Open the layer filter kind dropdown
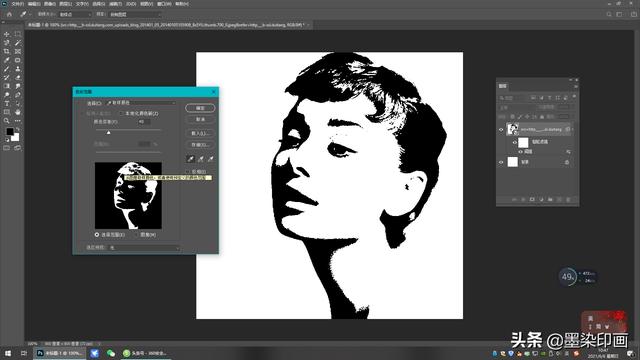 point(513,98)
